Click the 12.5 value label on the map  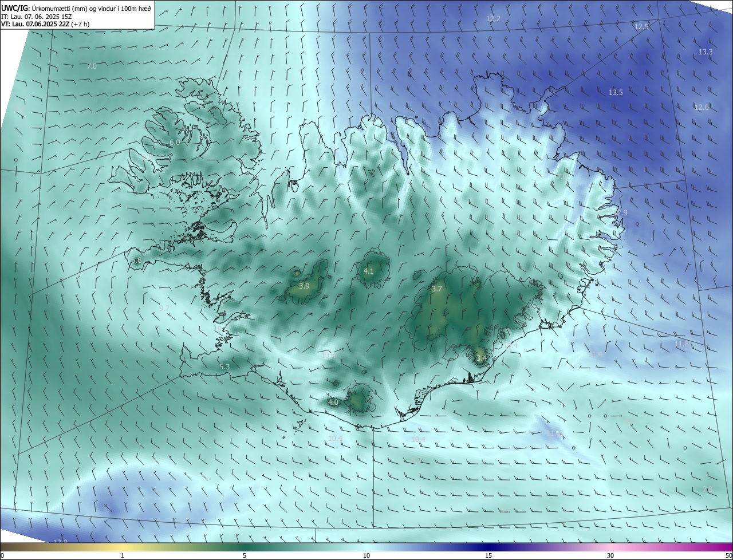(x=641, y=27)
